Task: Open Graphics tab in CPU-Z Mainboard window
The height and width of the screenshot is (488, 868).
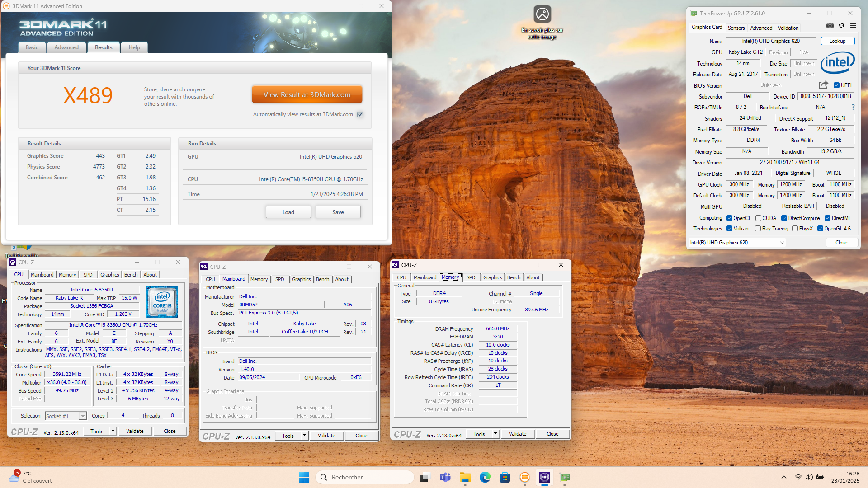Action: (x=301, y=279)
